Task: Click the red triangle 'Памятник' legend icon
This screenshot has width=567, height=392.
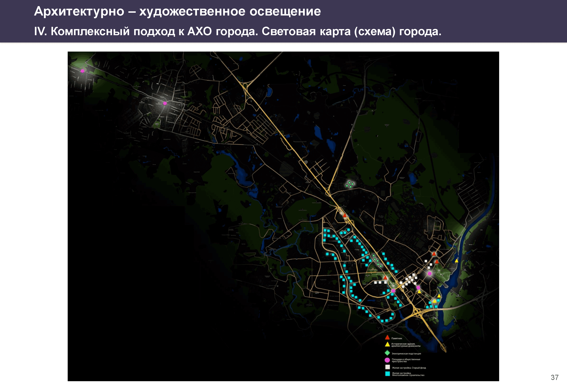Action: click(387, 338)
